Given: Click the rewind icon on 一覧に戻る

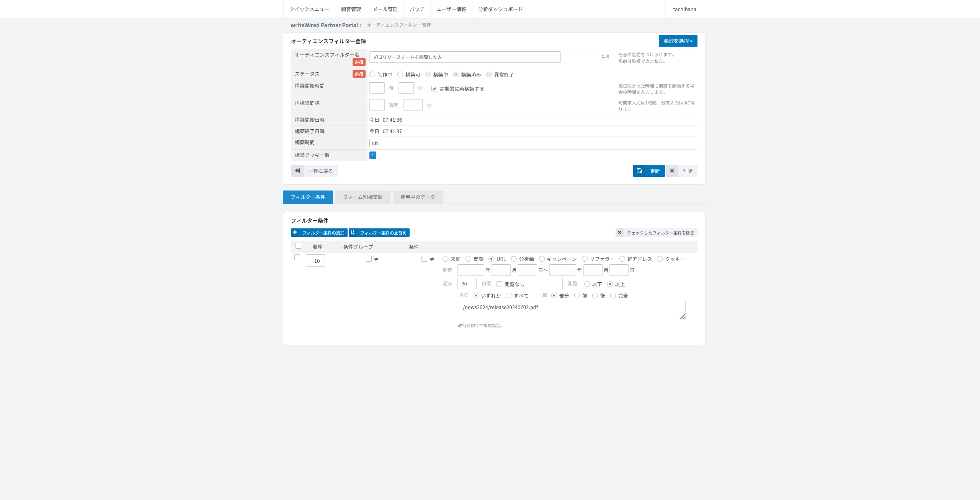Looking at the screenshot, I should [297, 171].
